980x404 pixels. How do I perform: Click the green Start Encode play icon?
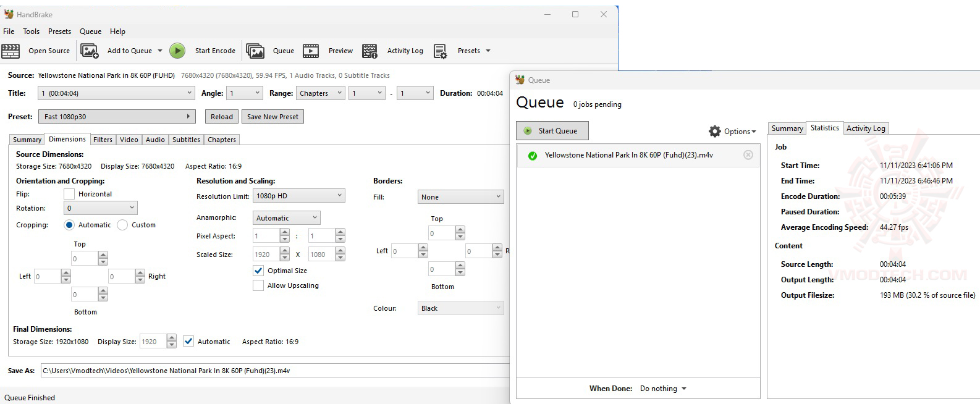click(177, 51)
